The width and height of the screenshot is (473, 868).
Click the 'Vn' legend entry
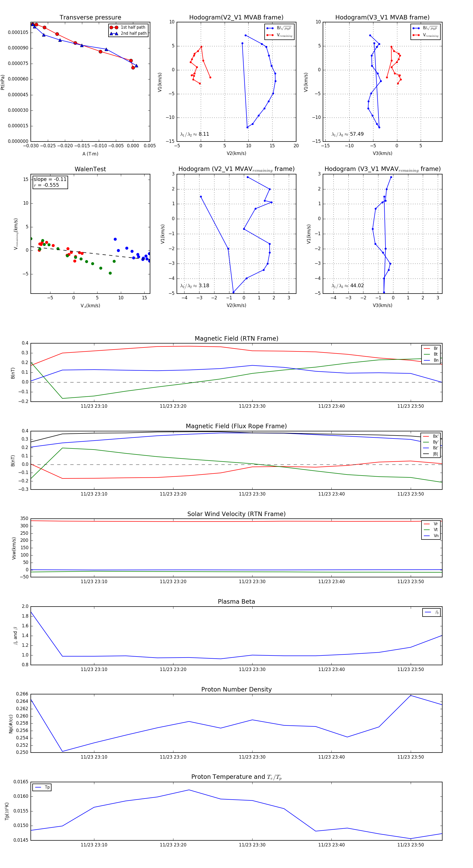pyautogui.click(x=431, y=536)
